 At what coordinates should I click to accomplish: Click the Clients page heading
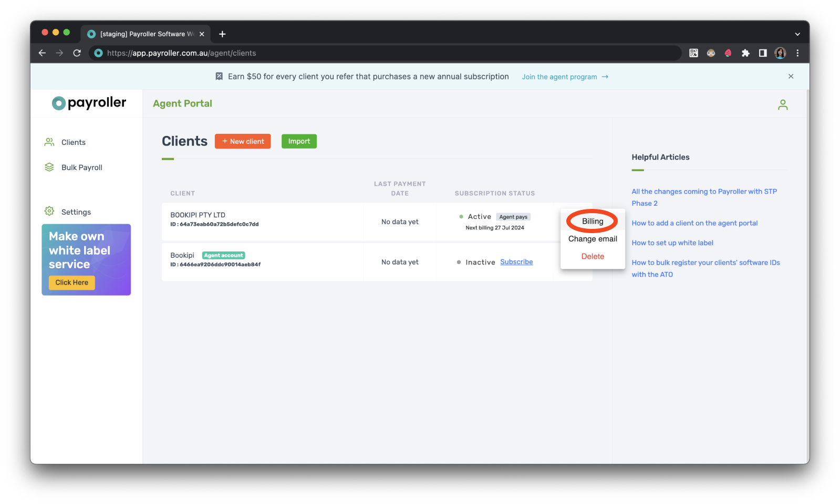(184, 141)
